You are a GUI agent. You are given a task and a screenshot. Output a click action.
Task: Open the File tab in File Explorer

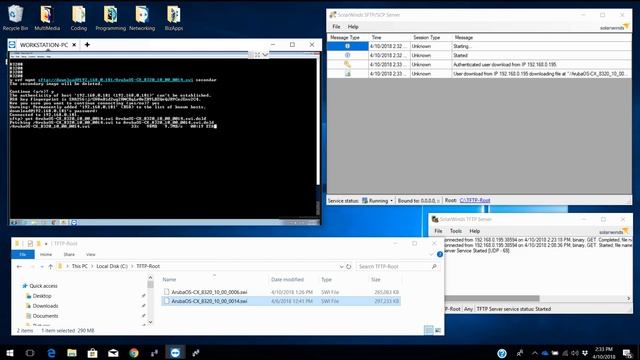tap(23, 254)
